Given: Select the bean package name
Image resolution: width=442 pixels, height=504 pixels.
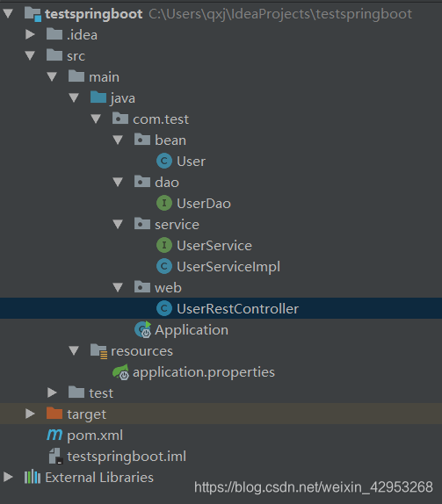Looking at the screenshot, I should pyautogui.click(x=170, y=140).
